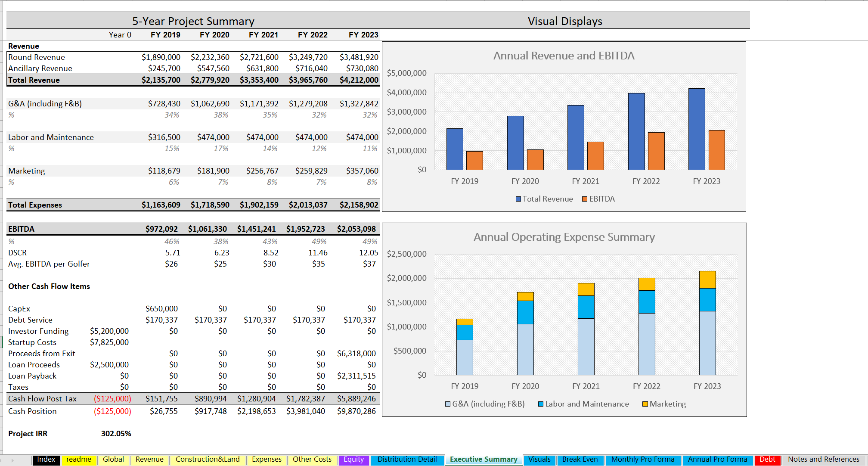868x466 pixels.
Task: Select the Other Cash Flow Items heading
Action: tap(49, 286)
